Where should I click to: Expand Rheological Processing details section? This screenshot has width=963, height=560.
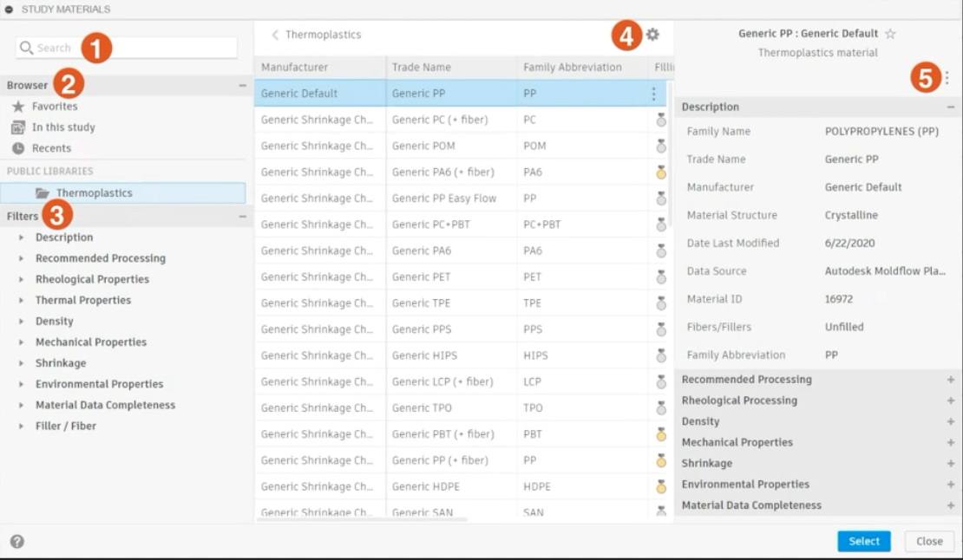[x=951, y=400]
